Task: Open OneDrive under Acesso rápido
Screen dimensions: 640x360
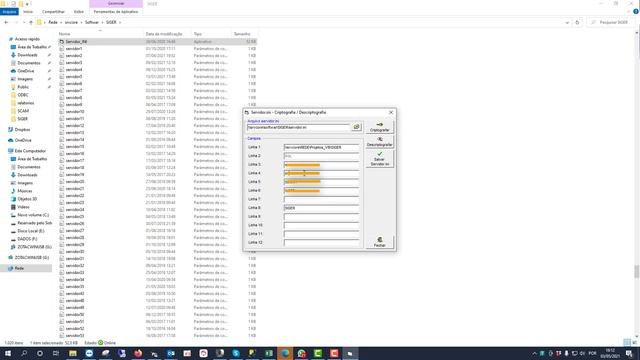Action: click(x=26, y=71)
